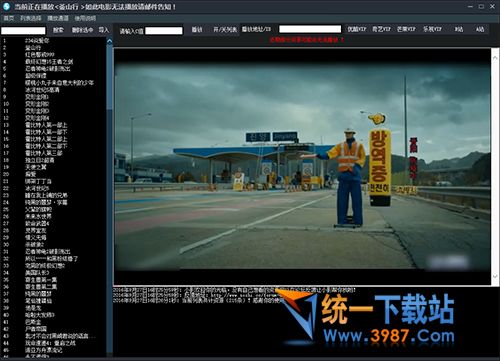Image resolution: width=500 pixels, height=361 pixels.
Task: Click the 导入 import button
Action: click(x=104, y=30)
